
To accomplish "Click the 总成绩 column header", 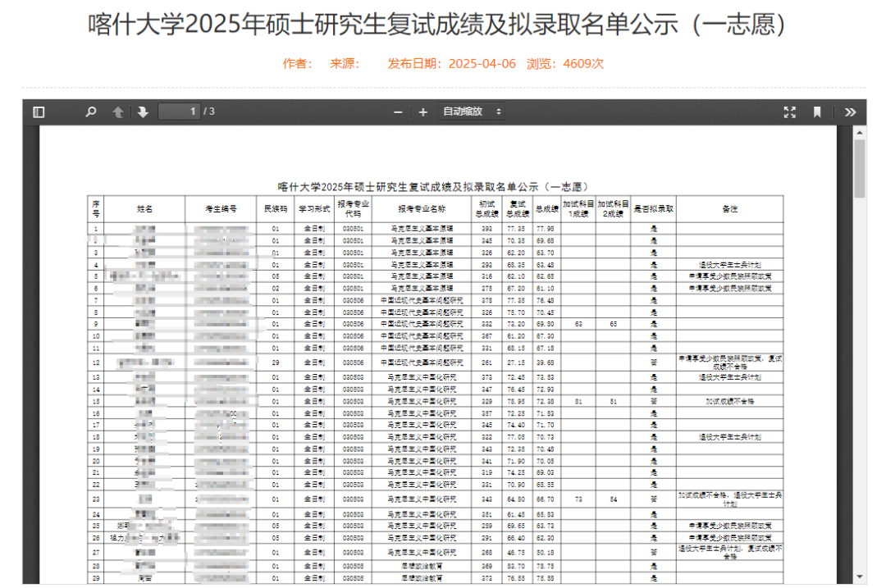I will [x=546, y=209].
